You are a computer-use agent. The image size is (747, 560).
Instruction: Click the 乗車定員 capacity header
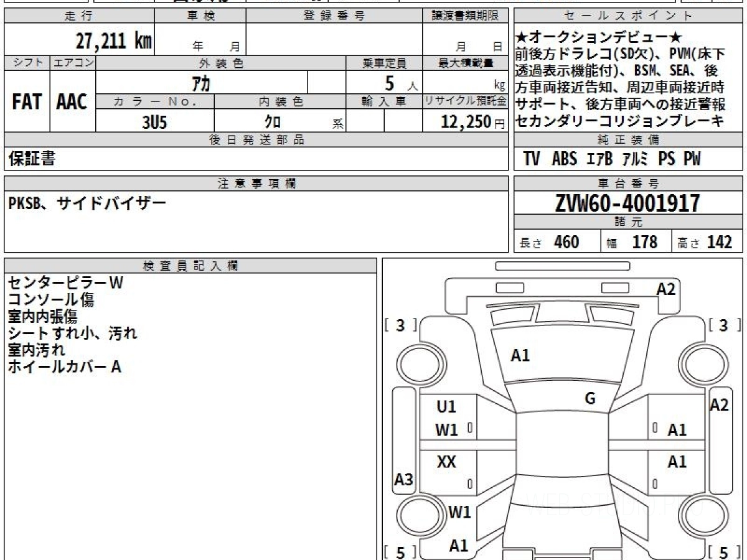click(x=385, y=63)
